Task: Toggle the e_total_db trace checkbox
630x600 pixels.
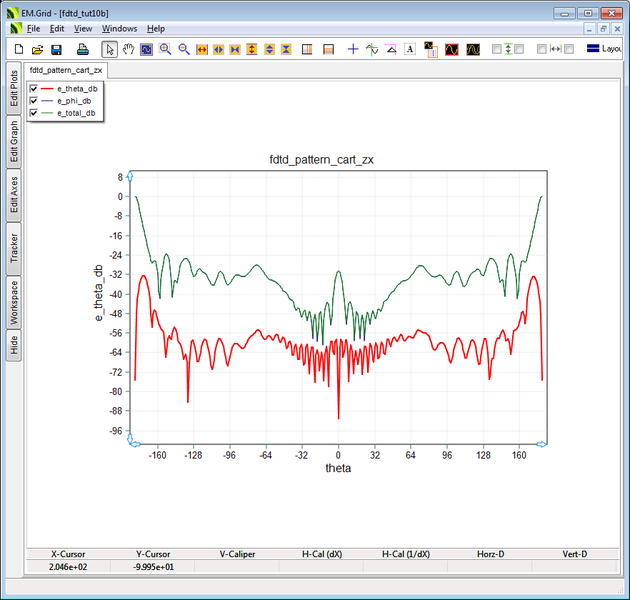Action: [x=33, y=113]
